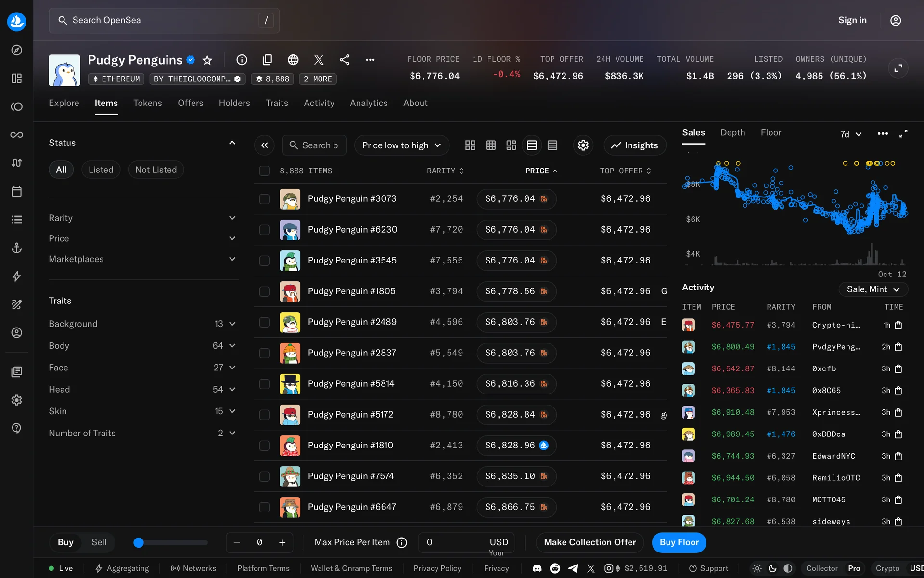
Task: Click Sign in link
Action: [852, 20]
